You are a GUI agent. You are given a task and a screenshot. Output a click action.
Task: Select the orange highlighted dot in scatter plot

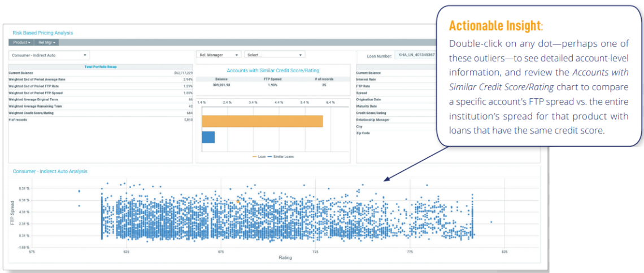238,201
